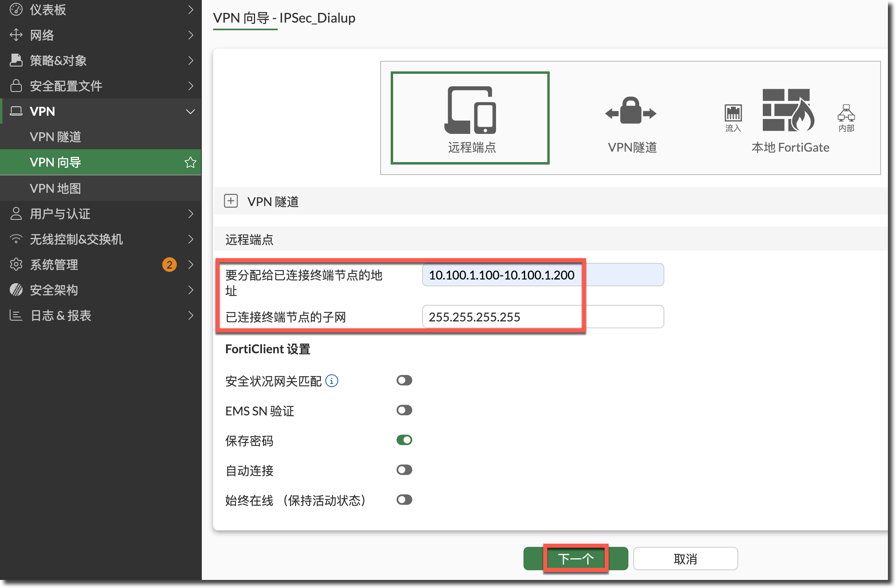Click the orange notification badge on 系统管理
896x588 pixels.
(170, 265)
